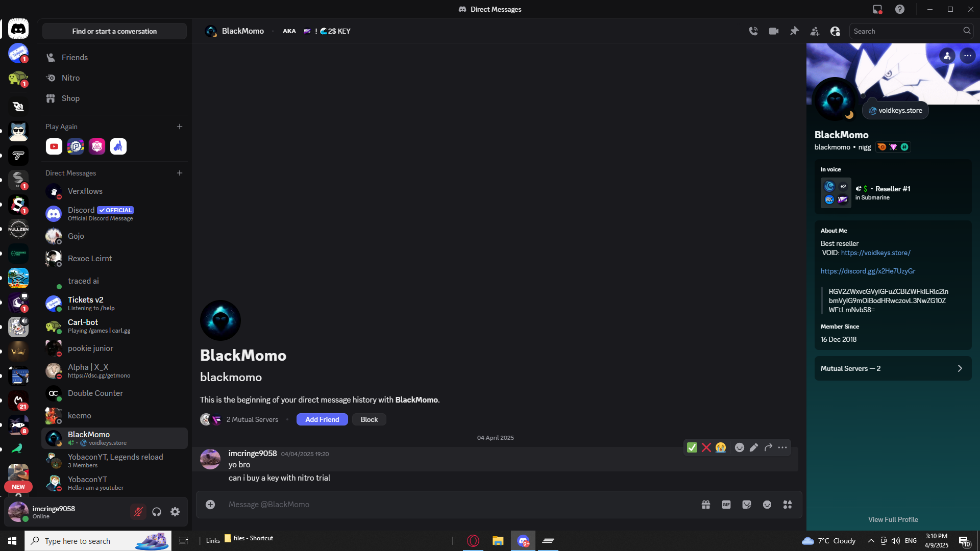Open the Help icon
Viewport: 980px width, 551px height.
900,9
